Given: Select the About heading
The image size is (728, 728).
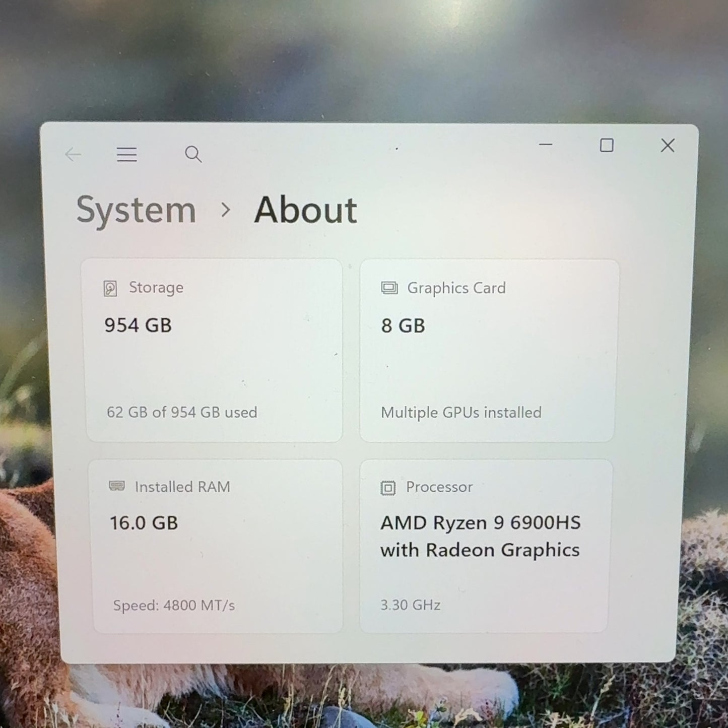Looking at the screenshot, I should click(x=306, y=210).
